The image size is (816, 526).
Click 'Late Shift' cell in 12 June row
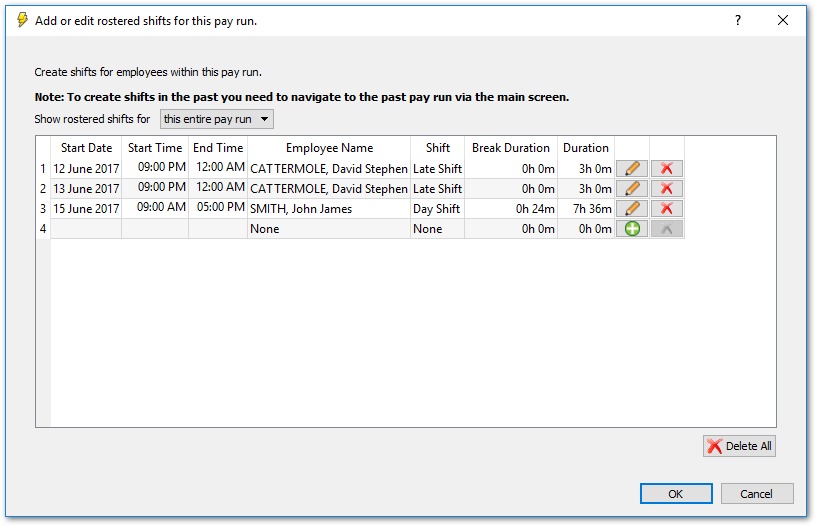[438, 169]
